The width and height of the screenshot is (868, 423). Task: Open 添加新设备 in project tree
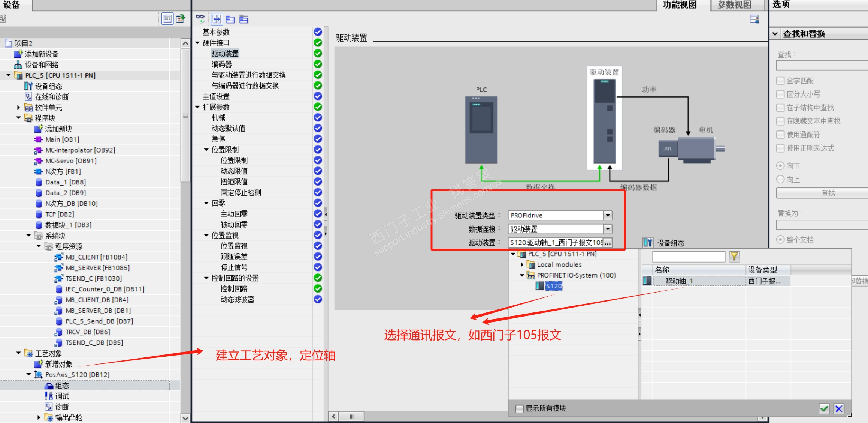point(42,54)
